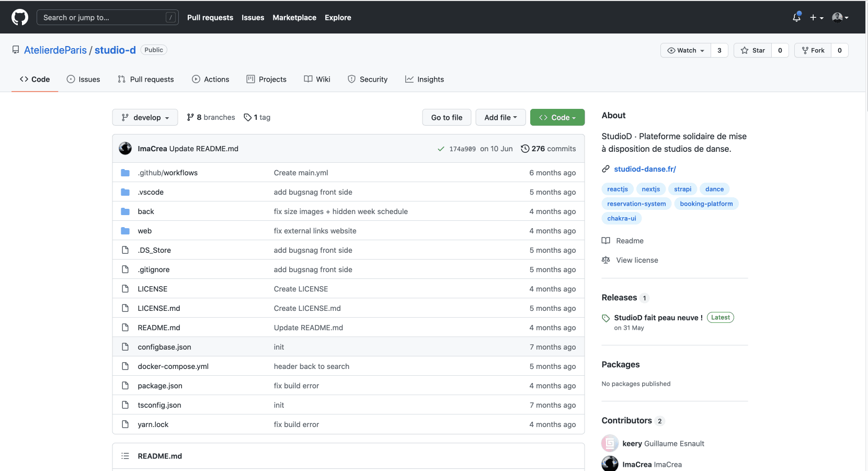Open notifications bell
The width and height of the screenshot is (868, 471).
796,17
